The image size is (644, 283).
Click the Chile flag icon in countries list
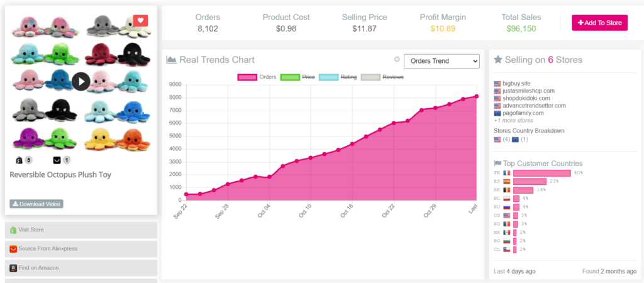click(506, 249)
